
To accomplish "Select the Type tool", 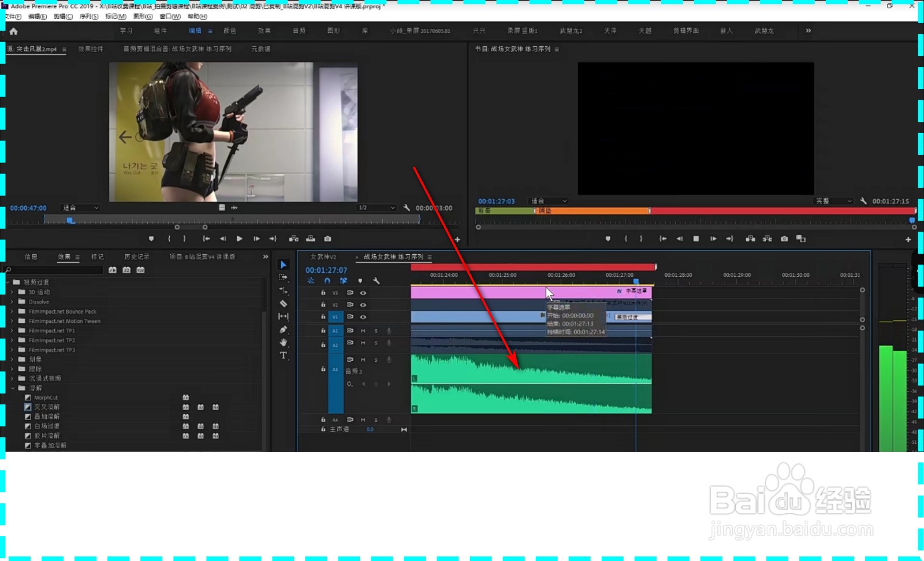I will click(x=283, y=355).
